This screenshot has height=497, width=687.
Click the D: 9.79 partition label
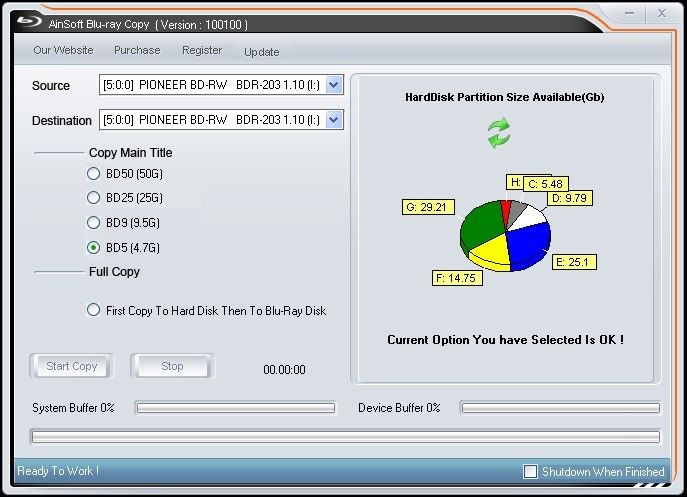click(x=570, y=198)
